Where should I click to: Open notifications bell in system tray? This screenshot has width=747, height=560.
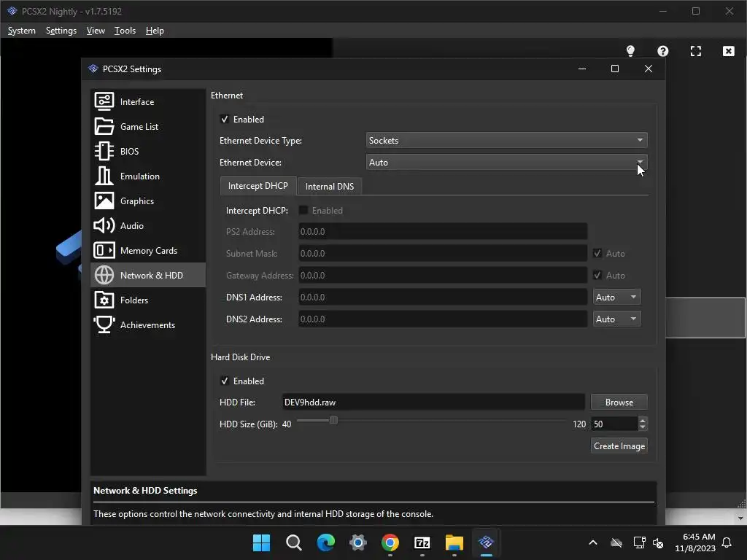727,542
